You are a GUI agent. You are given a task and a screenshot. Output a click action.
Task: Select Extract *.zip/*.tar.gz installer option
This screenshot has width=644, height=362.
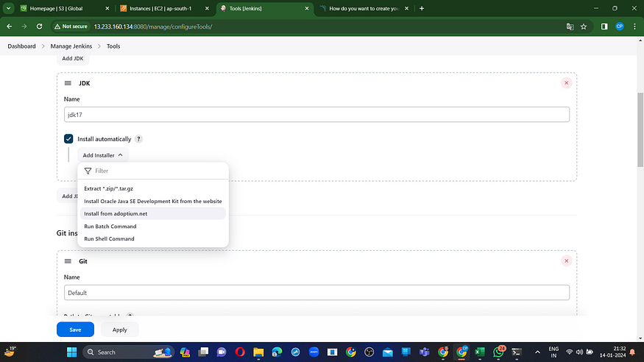tap(153, 188)
